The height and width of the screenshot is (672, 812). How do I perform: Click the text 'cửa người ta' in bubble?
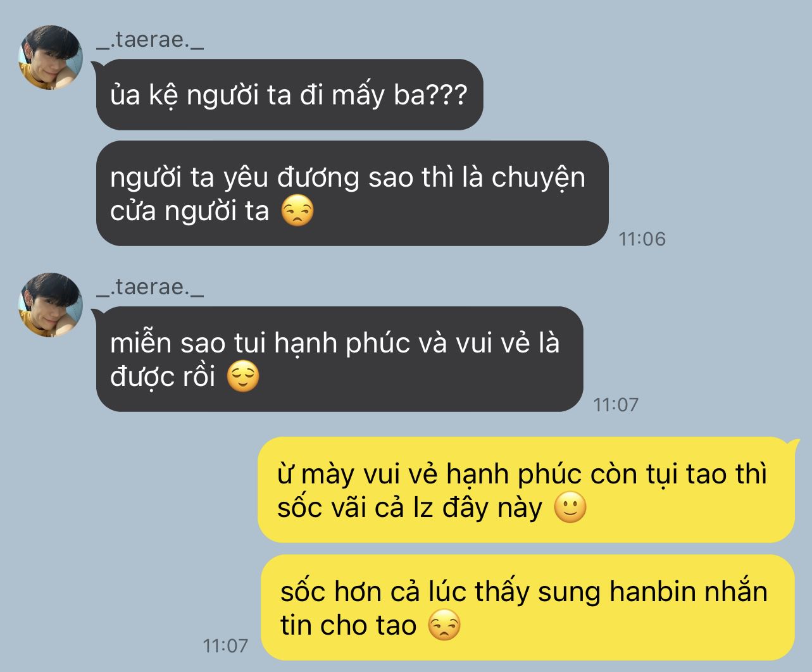coord(190,211)
